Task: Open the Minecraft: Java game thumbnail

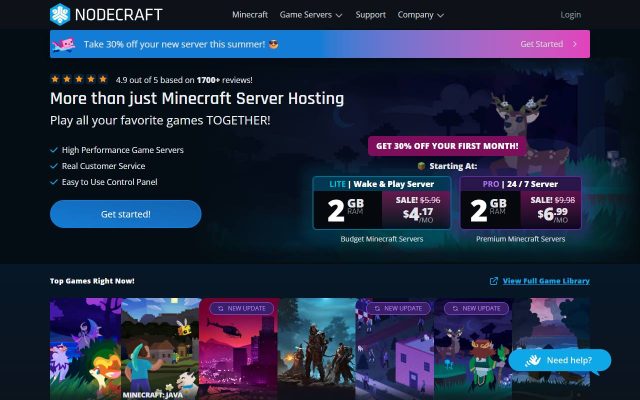Action: pos(161,349)
